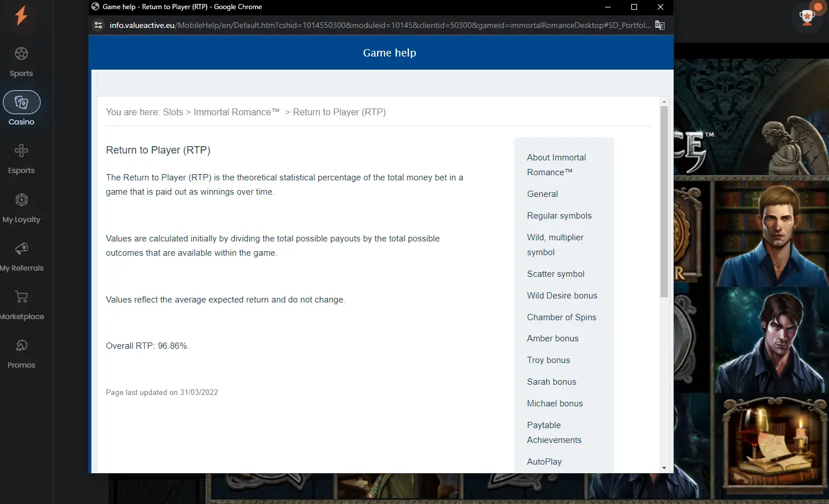Screen dimensions: 829x504
Task: Open Scatter symbol help topic
Action: [556, 274]
